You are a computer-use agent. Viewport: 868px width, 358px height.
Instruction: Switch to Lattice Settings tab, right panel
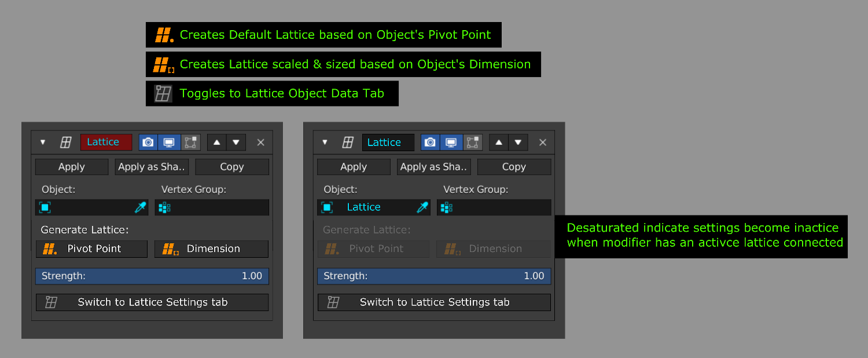pyautogui.click(x=434, y=302)
